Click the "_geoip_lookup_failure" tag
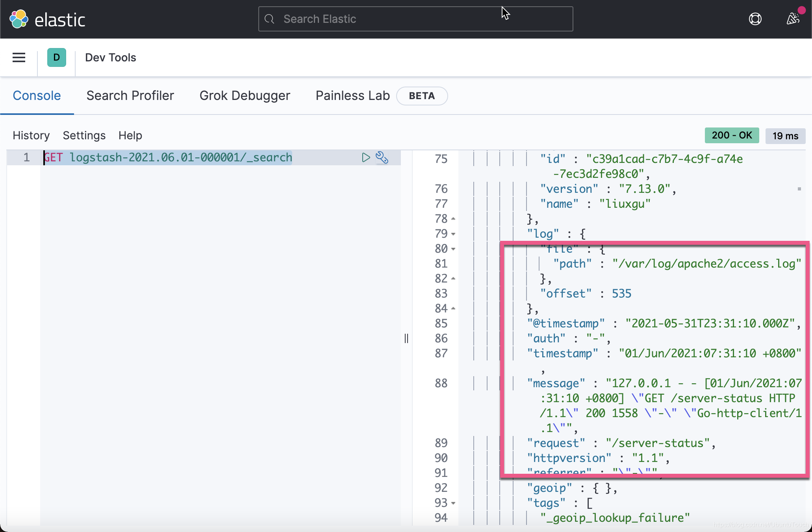Screen dimensions: 812x532 (615, 518)
